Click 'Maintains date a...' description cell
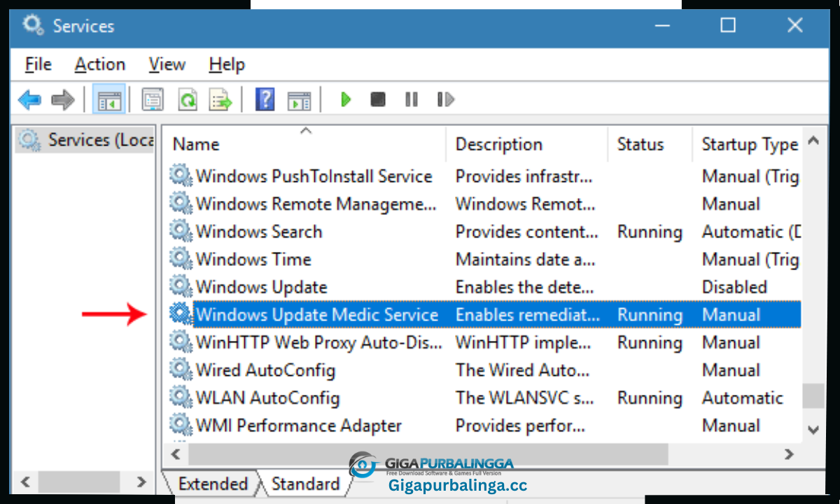 coord(526,260)
